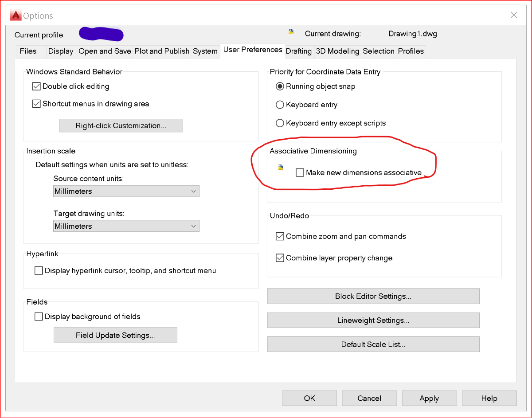532x418 pixels.
Task: Expand Target drawing units dropdown
Action: pos(126,226)
